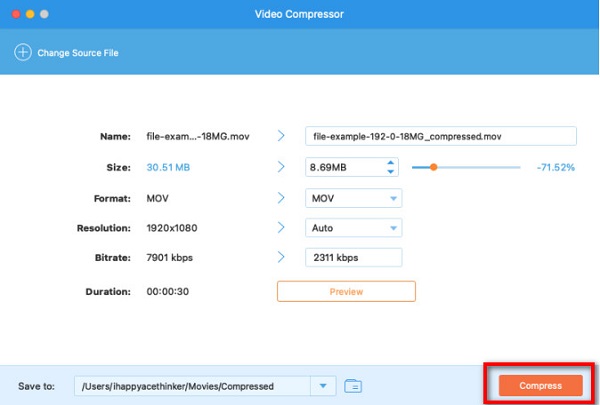Click the source name file-exam...-18MG.mov
Image resolution: width=600 pixels, height=405 pixels.
pos(198,136)
